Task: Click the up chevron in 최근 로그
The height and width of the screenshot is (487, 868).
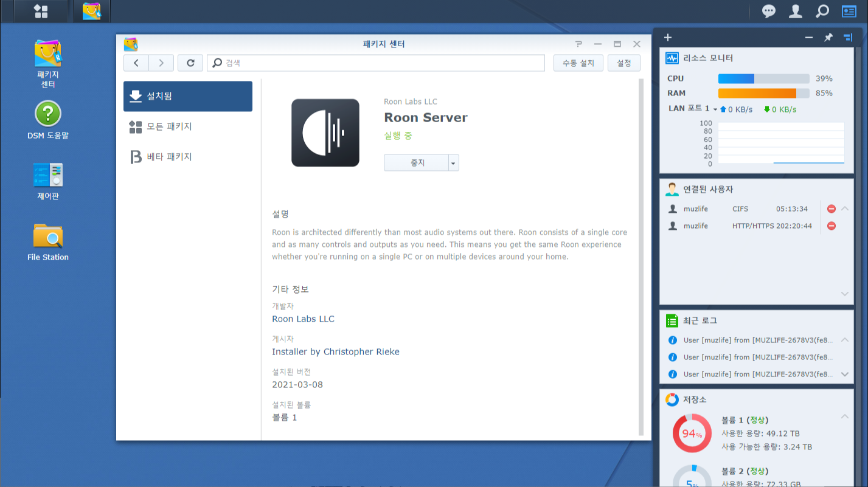Action: (x=845, y=340)
